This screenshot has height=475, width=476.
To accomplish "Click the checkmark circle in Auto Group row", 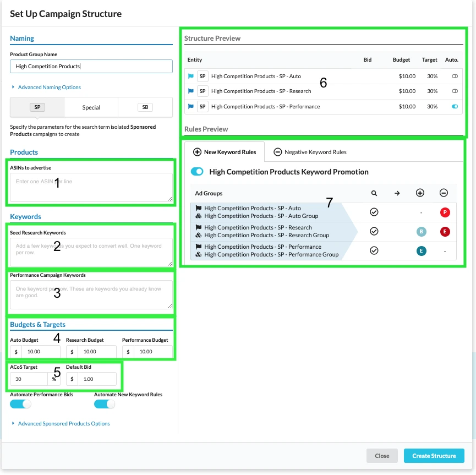I will 374,212.
